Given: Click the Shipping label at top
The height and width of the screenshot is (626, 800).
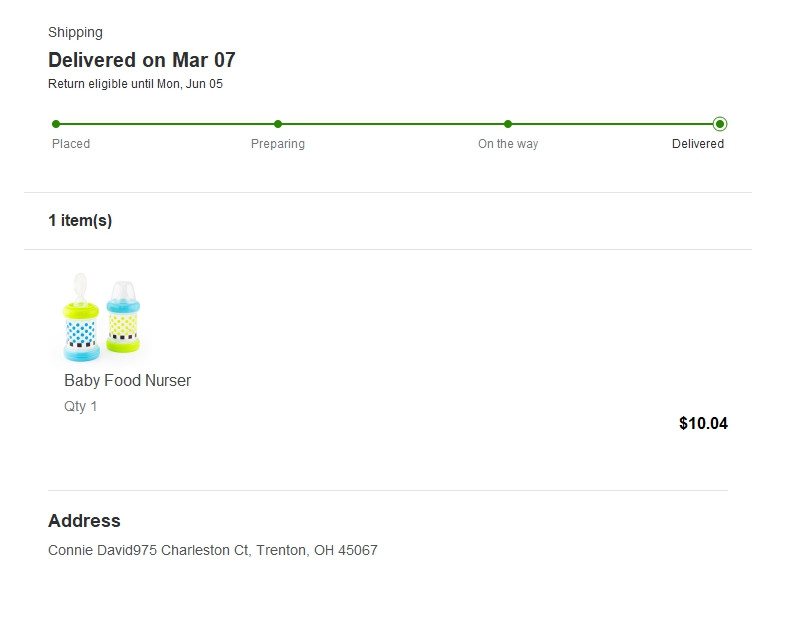Looking at the screenshot, I should pos(76,32).
